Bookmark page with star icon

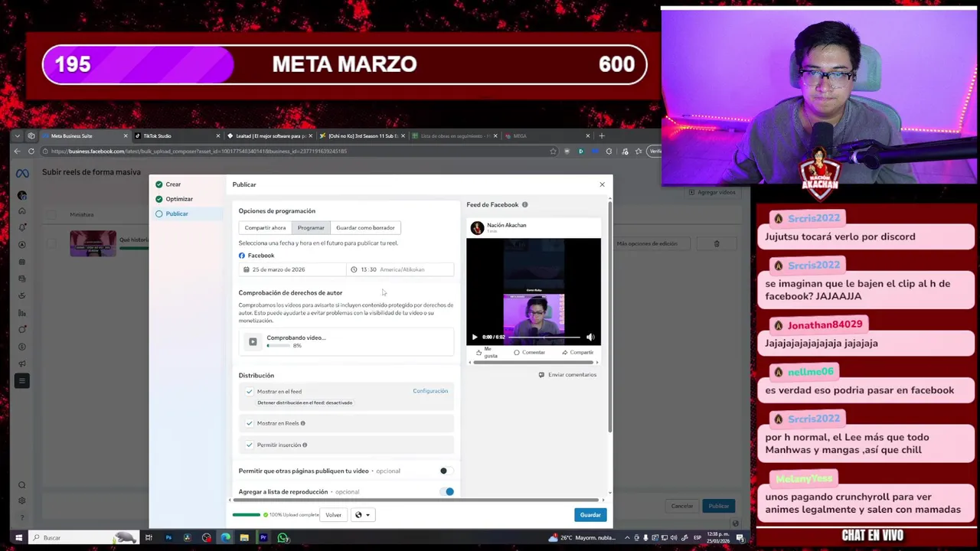tap(553, 151)
